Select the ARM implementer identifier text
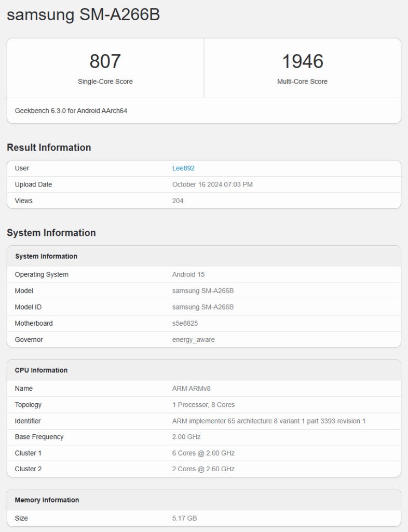The height and width of the screenshot is (532, 408). click(268, 421)
